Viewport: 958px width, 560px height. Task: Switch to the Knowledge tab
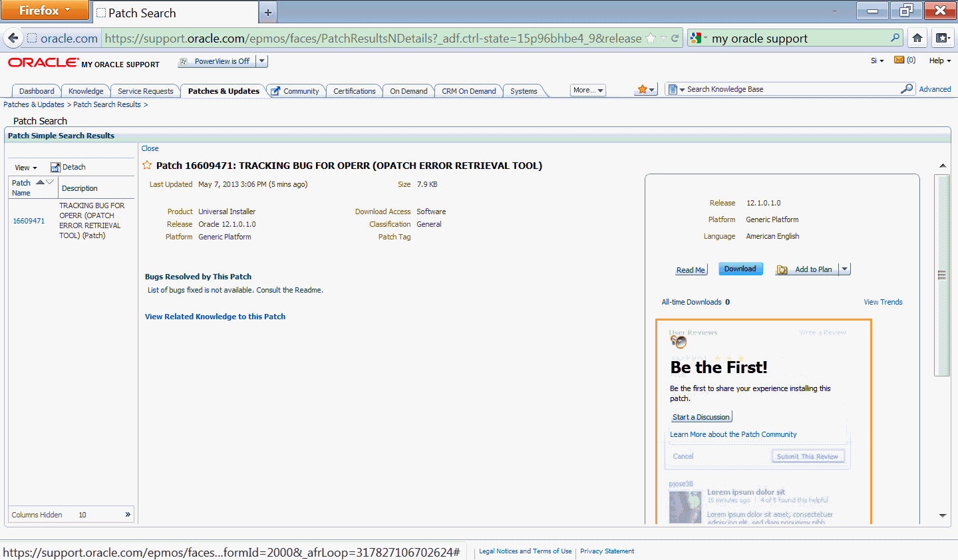[86, 91]
